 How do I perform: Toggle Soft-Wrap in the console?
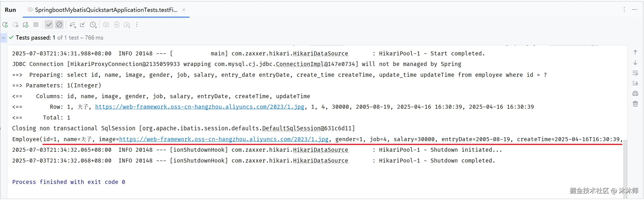[635, 73]
